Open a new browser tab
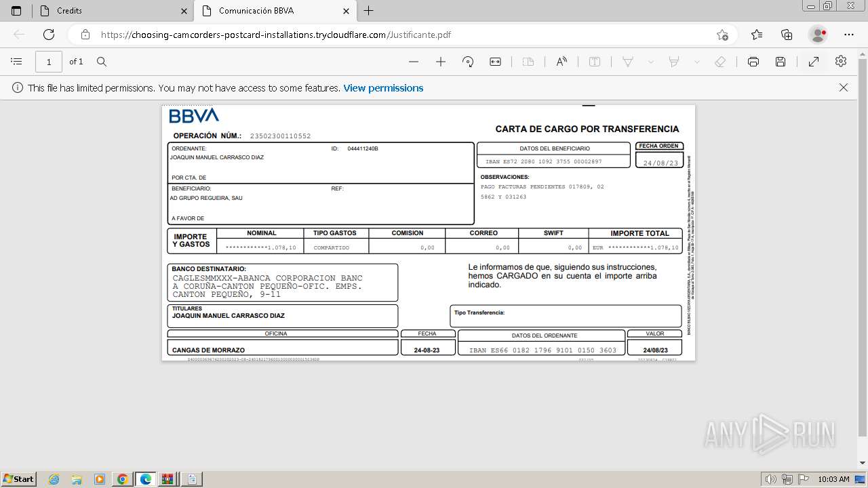 click(369, 11)
